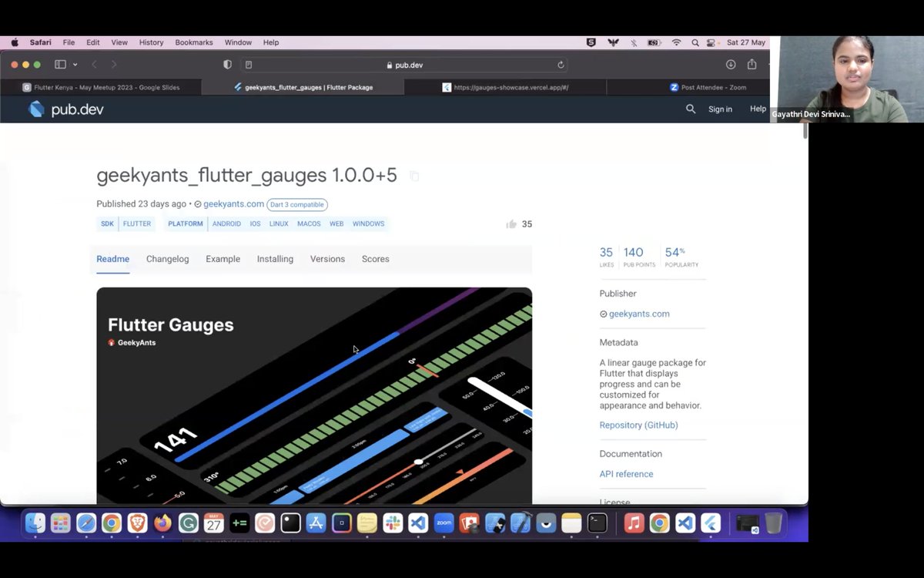The image size is (924, 578).
Task: Like the package with the thumbs-up icon
Action: coord(511,224)
